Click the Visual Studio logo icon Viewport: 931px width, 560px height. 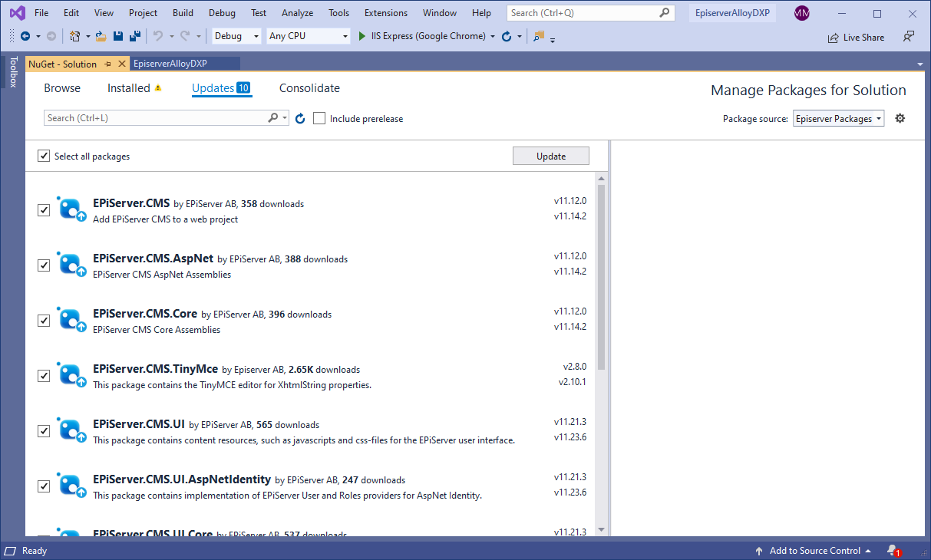click(17, 13)
